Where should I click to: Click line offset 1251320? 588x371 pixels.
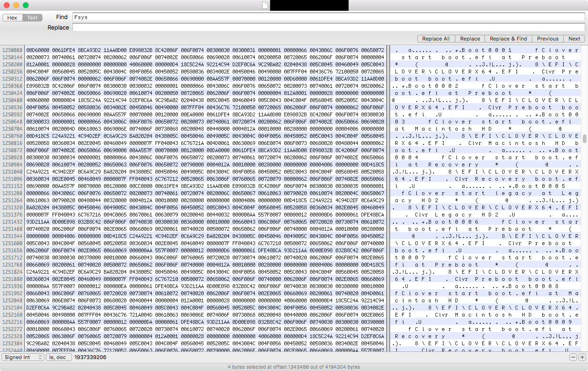tap(12, 207)
